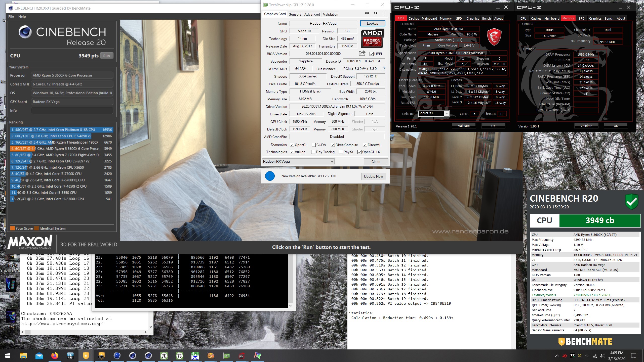Click the colorful kite-shaped taskbar icon
The width and height of the screenshot is (644, 362).
[257, 356]
